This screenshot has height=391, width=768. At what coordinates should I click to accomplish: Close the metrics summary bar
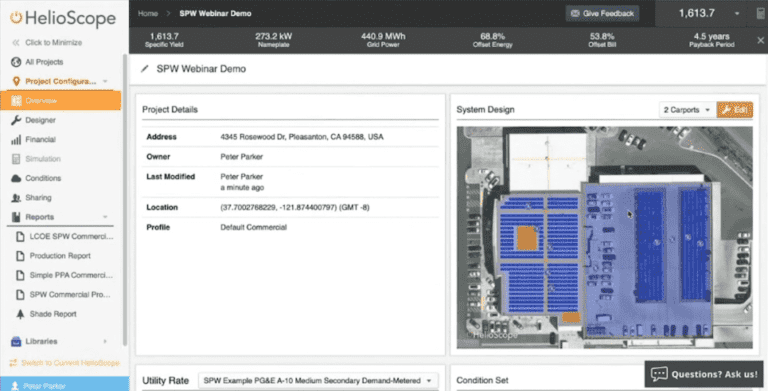(x=760, y=41)
